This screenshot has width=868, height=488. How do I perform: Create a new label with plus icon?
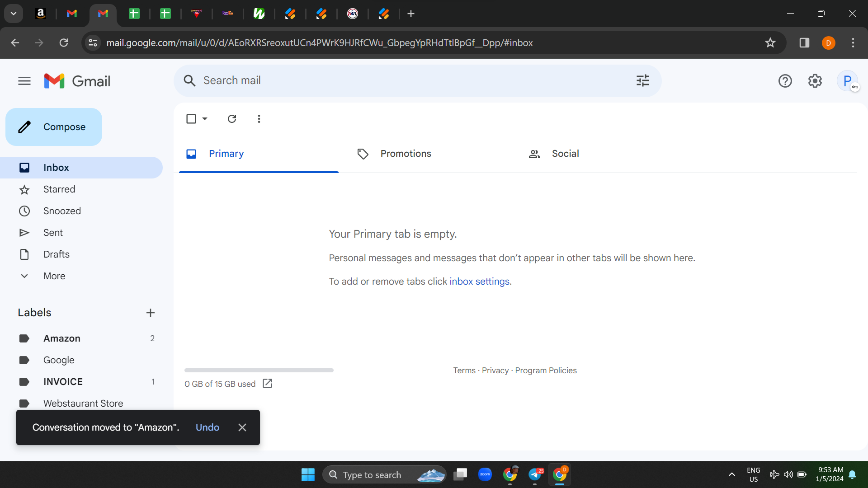click(x=151, y=313)
